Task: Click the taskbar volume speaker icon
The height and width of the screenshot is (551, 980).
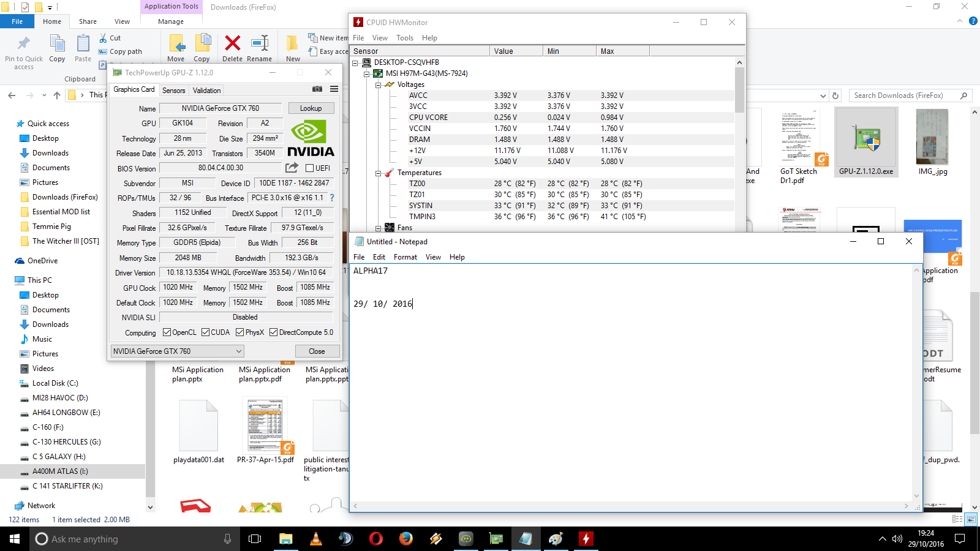Action: [897, 539]
